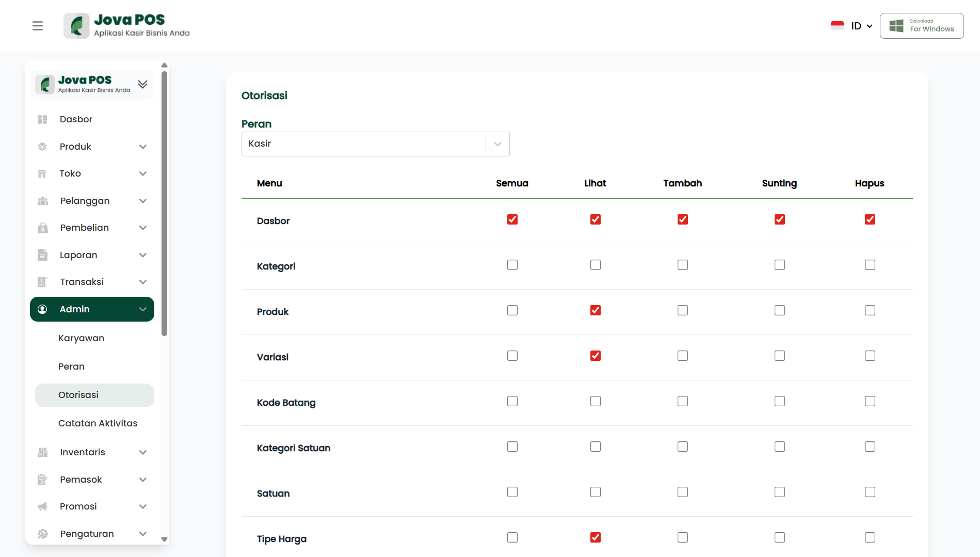980x557 pixels.
Task: Click the Promosi megaphone icon
Action: click(42, 506)
